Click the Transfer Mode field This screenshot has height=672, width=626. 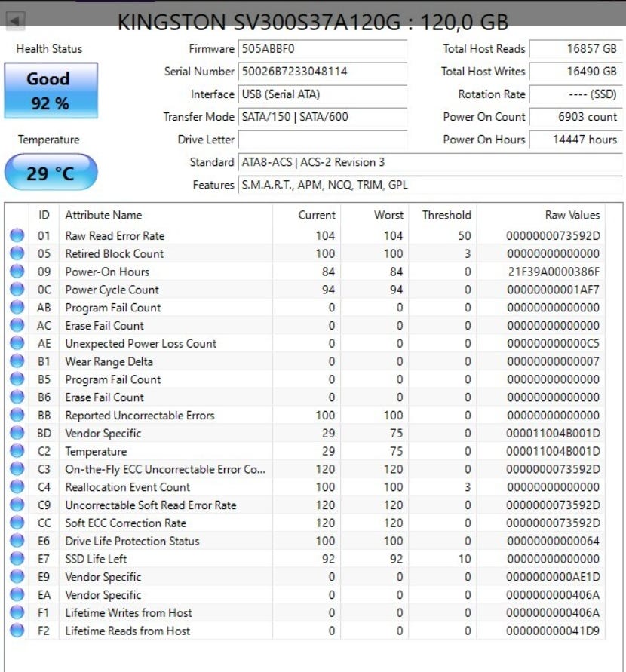322,117
